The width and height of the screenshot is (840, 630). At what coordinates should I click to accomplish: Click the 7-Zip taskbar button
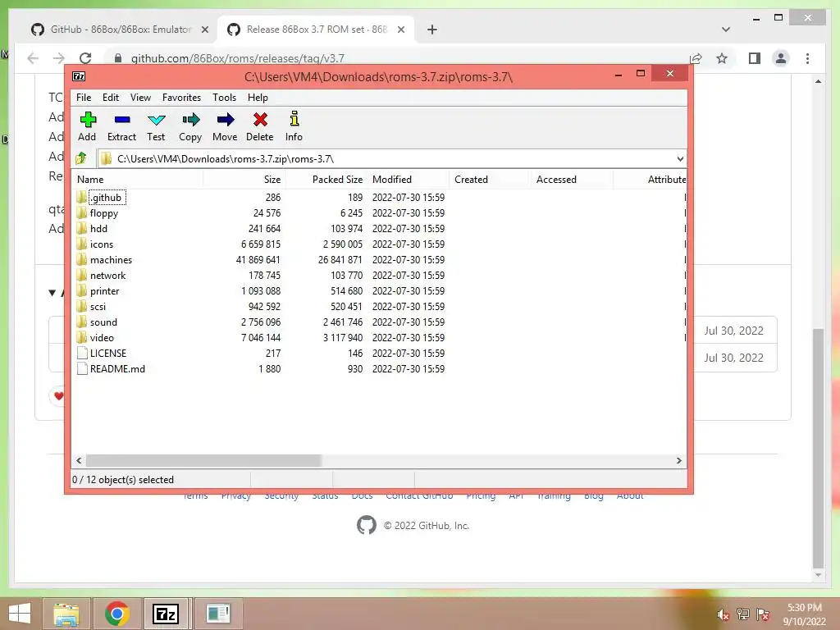166,614
